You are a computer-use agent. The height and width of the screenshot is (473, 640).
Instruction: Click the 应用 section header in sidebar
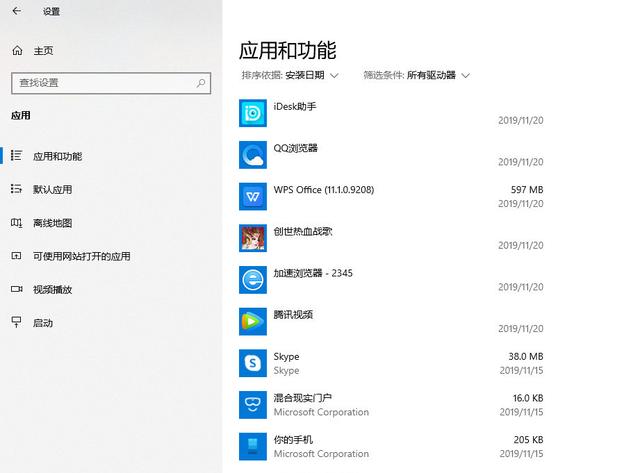(x=21, y=115)
